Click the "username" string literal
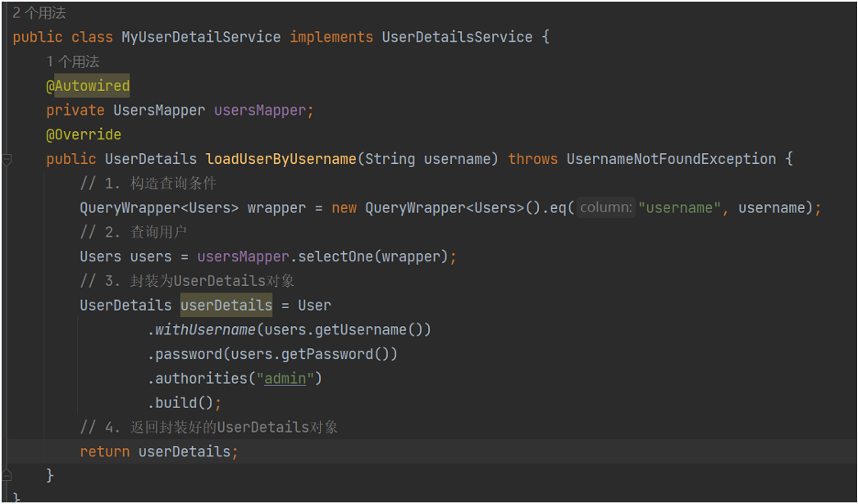The height and width of the screenshot is (504, 858). pyautogui.click(x=679, y=207)
